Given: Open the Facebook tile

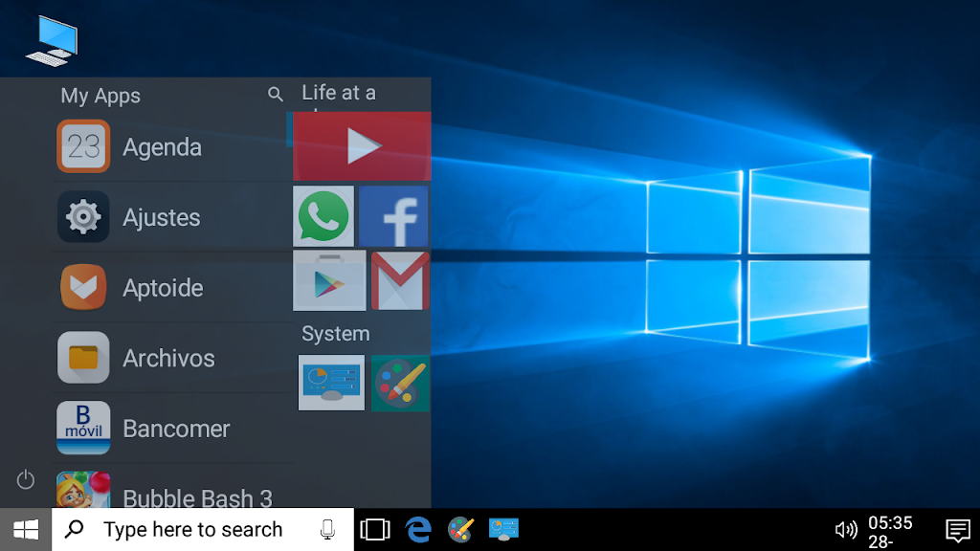Looking at the screenshot, I should pyautogui.click(x=393, y=216).
